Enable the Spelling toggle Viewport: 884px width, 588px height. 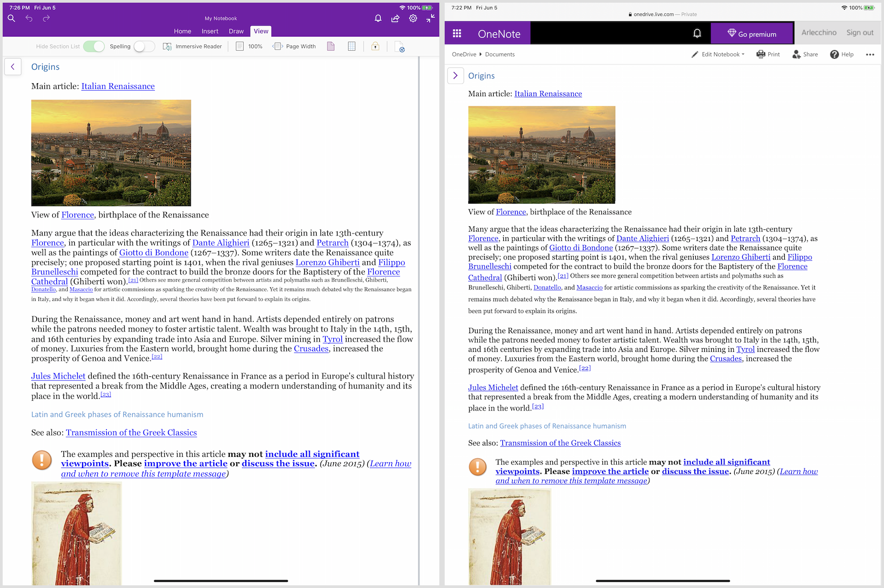tap(144, 46)
